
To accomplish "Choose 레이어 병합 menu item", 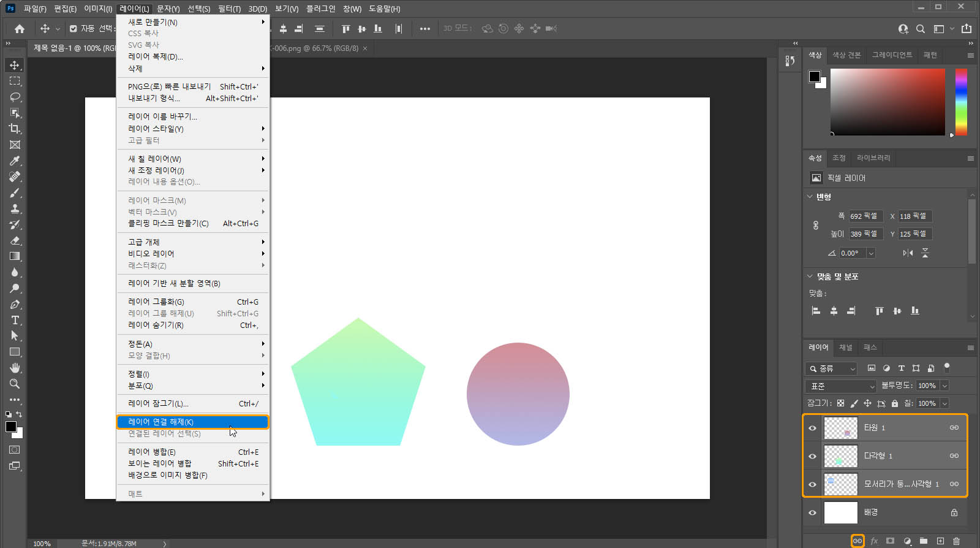I will coord(192,452).
